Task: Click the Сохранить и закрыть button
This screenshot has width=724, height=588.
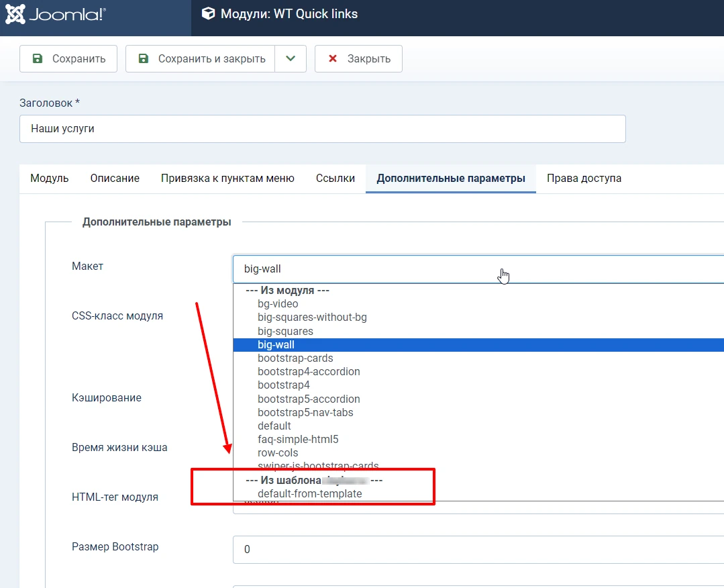Action: click(x=201, y=58)
